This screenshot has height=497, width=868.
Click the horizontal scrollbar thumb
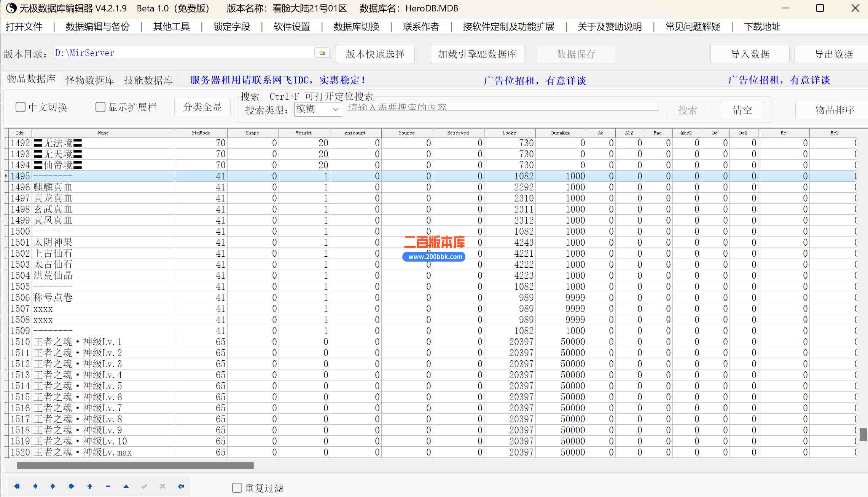click(x=135, y=465)
